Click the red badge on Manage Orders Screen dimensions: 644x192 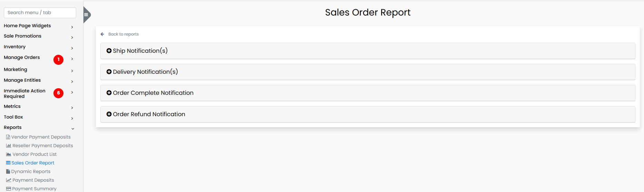(x=58, y=60)
